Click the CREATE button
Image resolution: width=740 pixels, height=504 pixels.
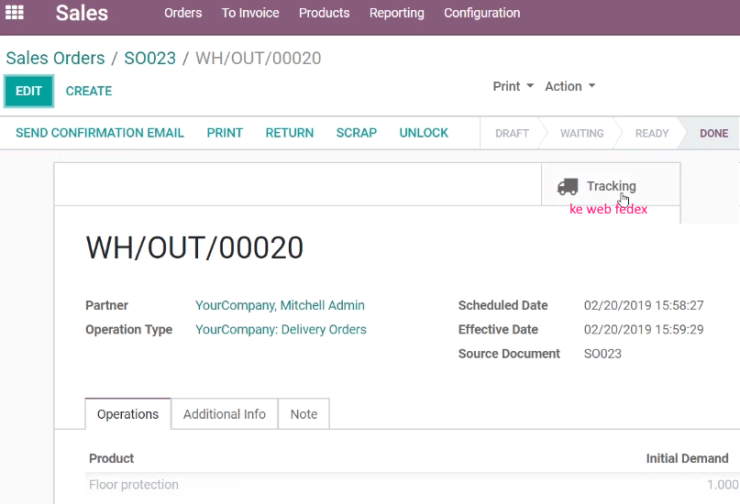pos(89,91)
